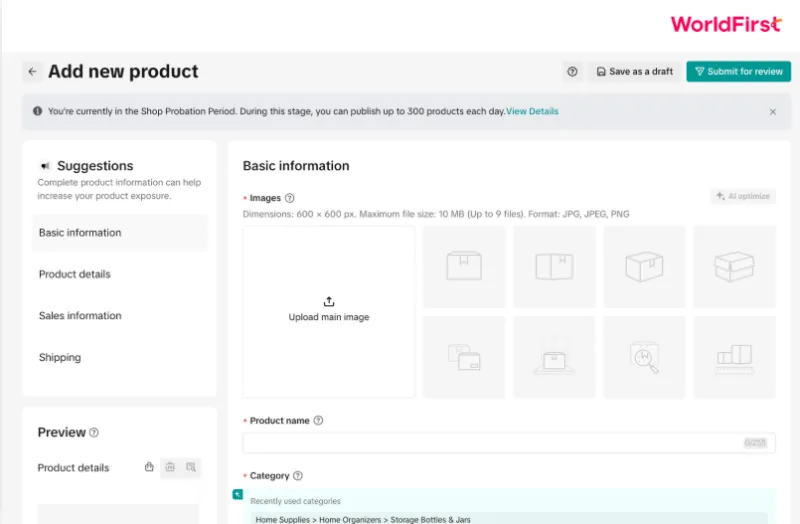
Task: Select the magnifier detail image slot
Action: (644, 357)
